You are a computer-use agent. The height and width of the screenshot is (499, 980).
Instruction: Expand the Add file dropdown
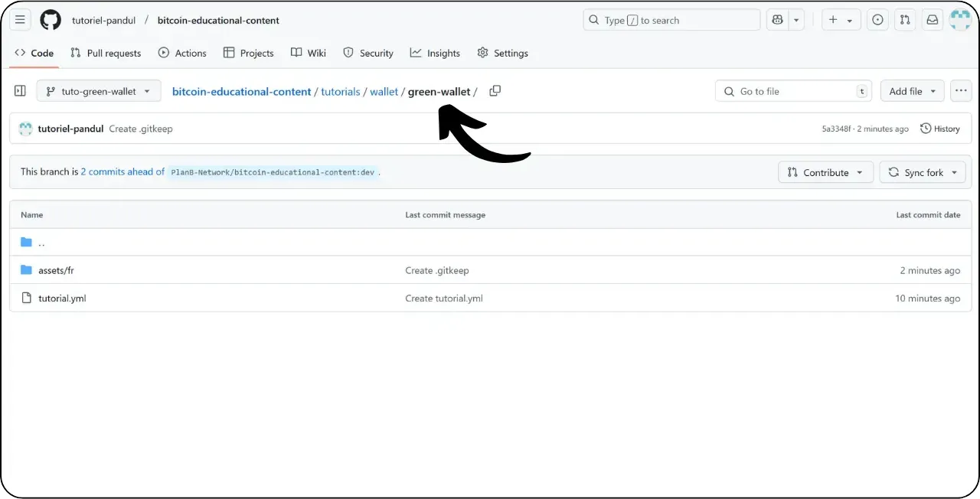pos(912,90)
